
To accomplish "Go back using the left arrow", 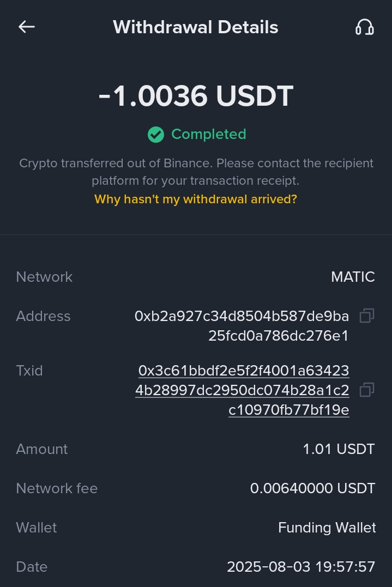I will click(27, 27).
